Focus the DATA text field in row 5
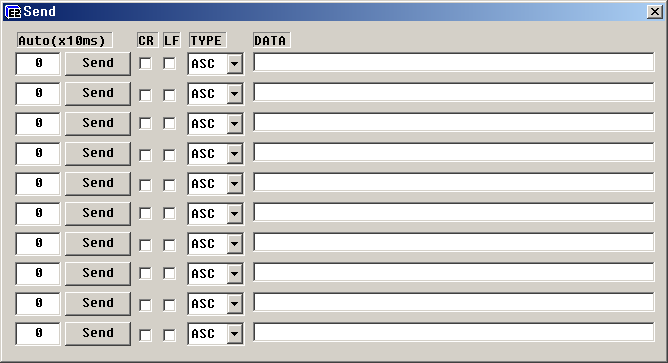The height and width of the screenshot is (363, 668). click(454, 182)
